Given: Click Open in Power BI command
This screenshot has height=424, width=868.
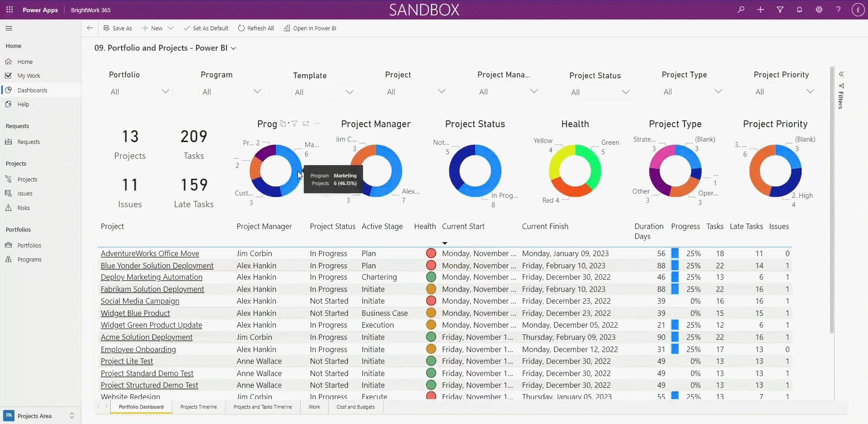Looking at the screenshot, I should point(310,28).
